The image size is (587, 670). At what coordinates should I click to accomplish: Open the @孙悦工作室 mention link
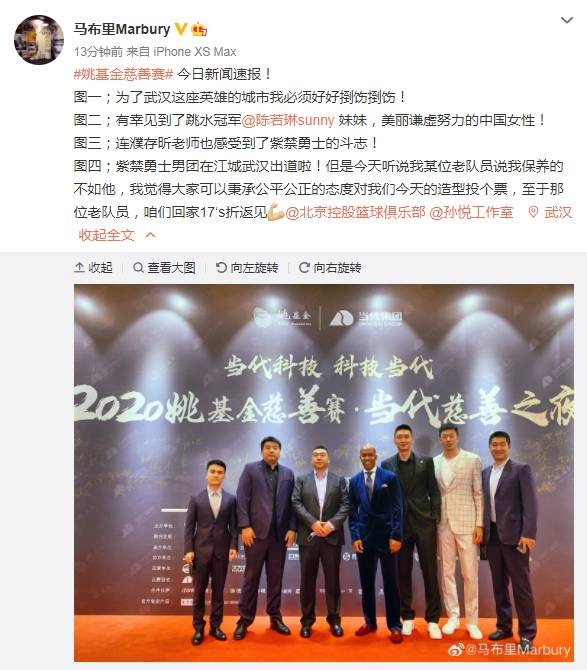[x=471, y=212]
